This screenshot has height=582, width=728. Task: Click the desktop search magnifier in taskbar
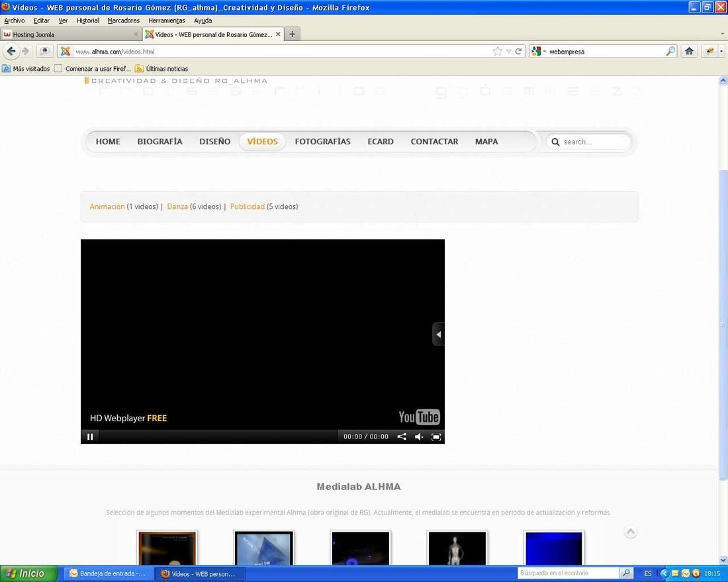[x=626, y=573]
